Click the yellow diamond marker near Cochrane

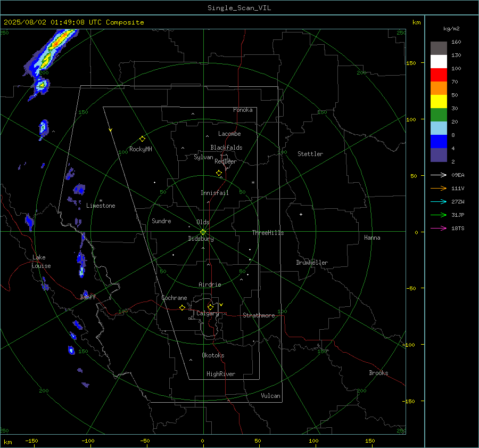coord(183,307)
